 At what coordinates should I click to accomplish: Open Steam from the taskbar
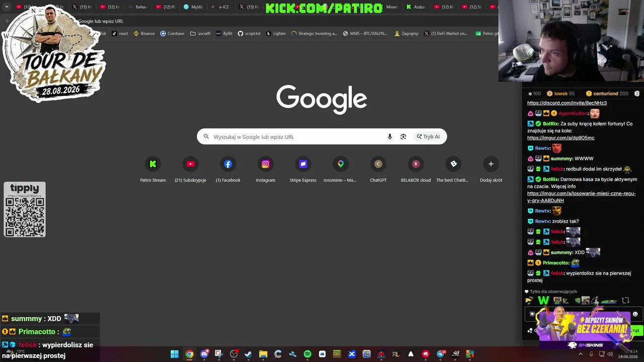248,354
